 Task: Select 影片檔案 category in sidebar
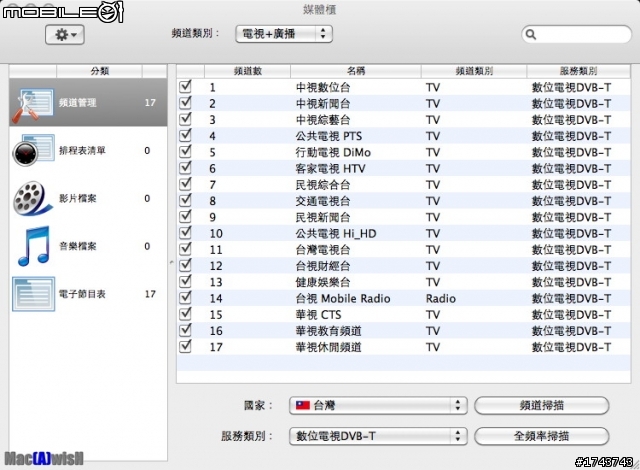[88, 198]
